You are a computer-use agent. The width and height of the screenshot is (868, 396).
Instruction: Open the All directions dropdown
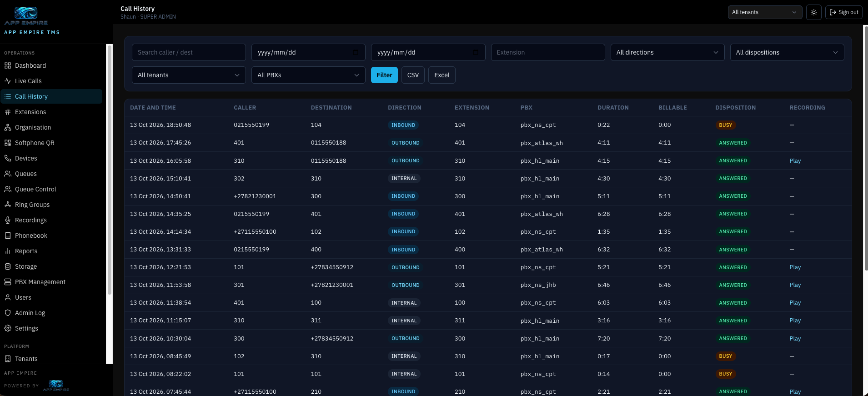(x=667, y=52)
